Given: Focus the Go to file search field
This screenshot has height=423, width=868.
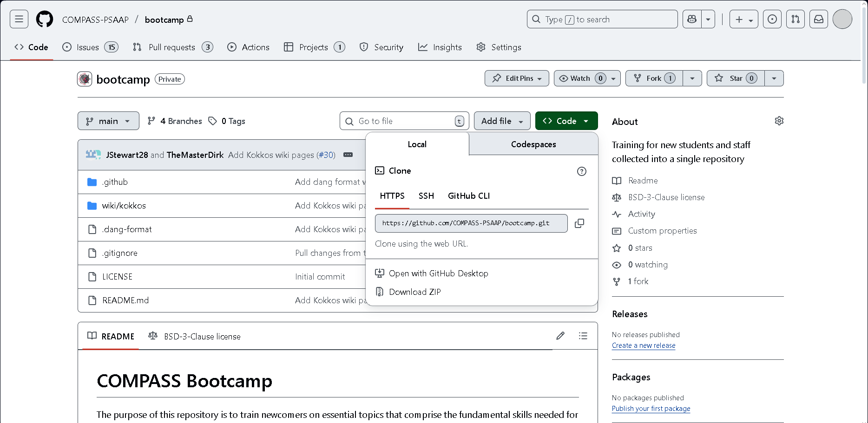Looking at the screenshot, I should 404,121.
